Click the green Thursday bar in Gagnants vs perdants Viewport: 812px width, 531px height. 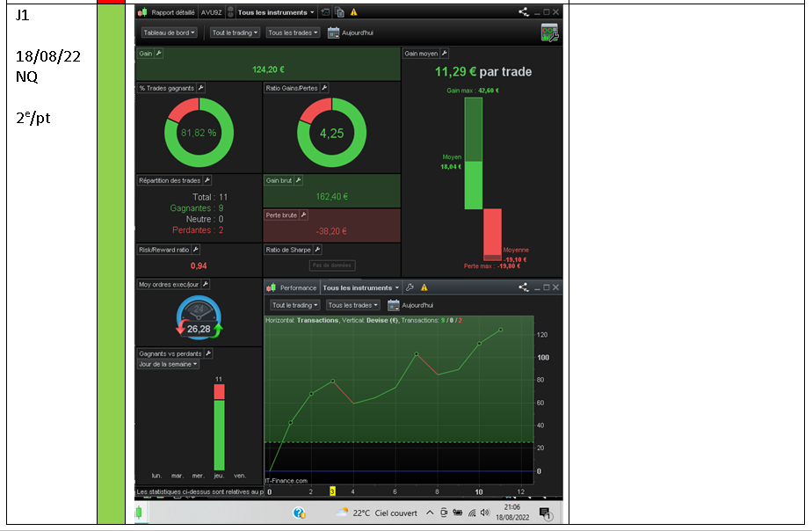coord(219,435)
